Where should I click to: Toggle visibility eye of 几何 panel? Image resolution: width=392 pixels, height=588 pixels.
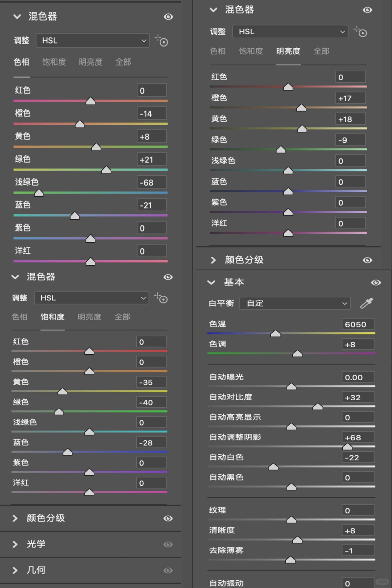tap(168, 570)
